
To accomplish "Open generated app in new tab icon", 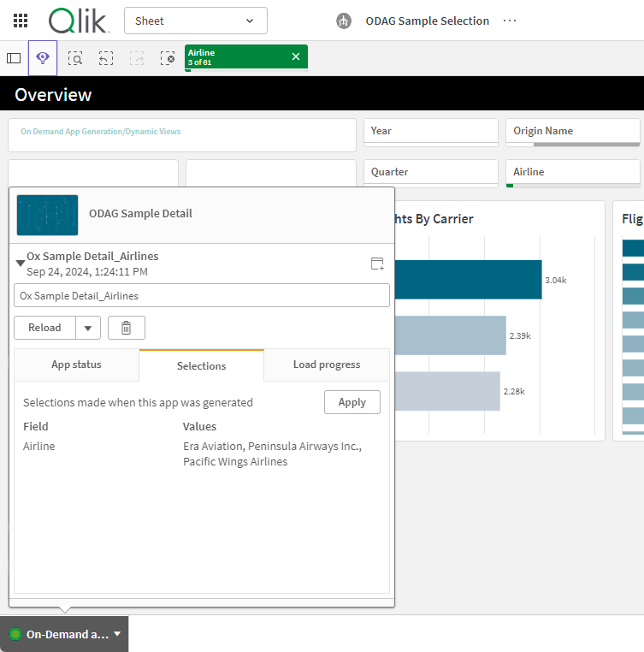I will pos(377,264).
